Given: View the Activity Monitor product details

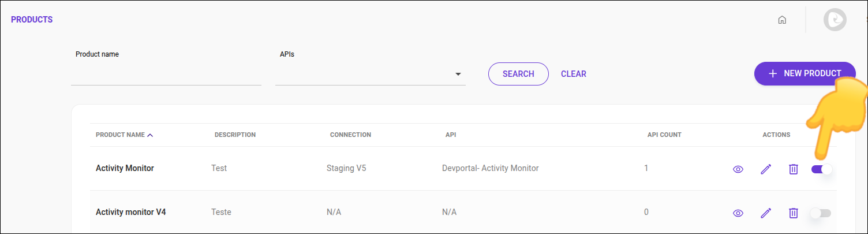Looking at the screenshot, I should coord(738,169).
